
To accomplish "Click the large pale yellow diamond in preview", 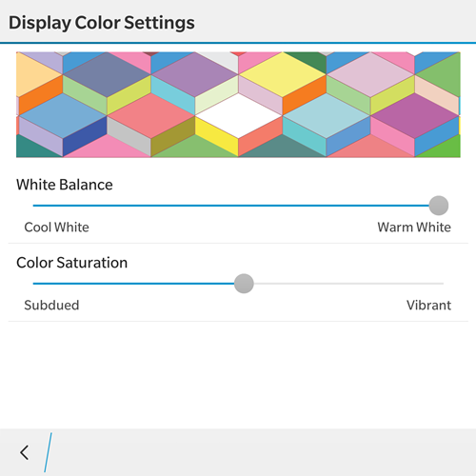I will coord(282,74).
